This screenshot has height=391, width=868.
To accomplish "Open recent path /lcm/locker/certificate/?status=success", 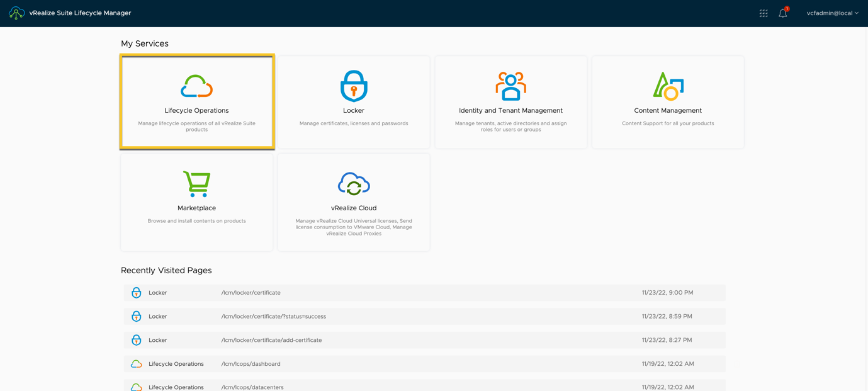I will coord(274,317).
